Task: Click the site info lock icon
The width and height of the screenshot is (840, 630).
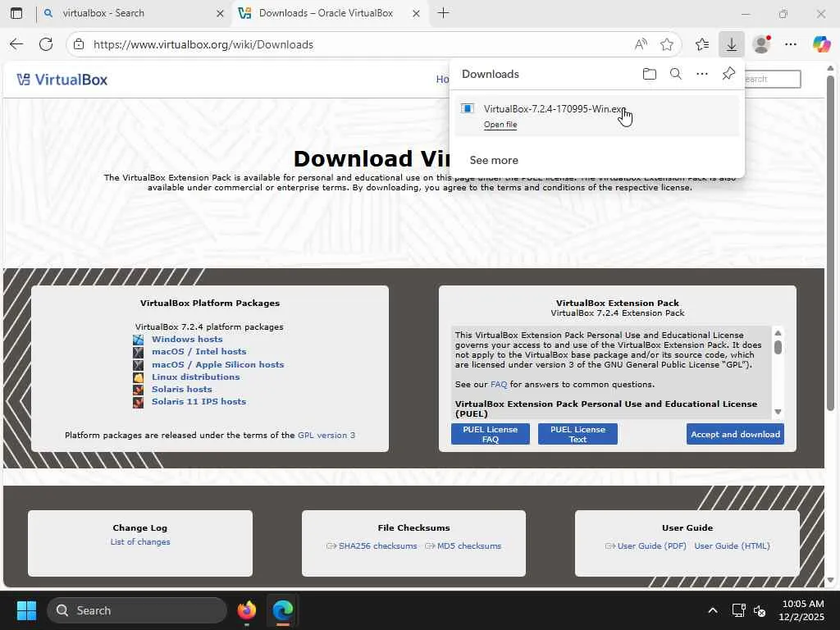Action: point(79,44)
